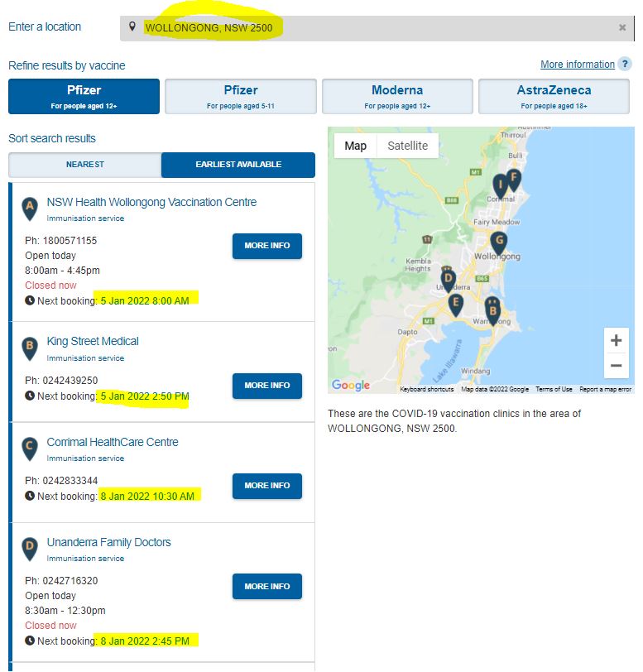This screenshot has height=672, width=643.
Task: Click next booking 5 Jan 2022 2:50 PM
Action: click(145, 396)
